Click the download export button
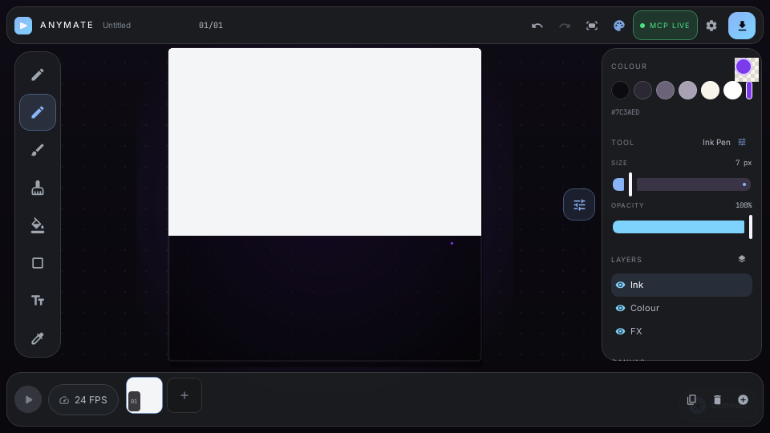 tap(742, 26)
